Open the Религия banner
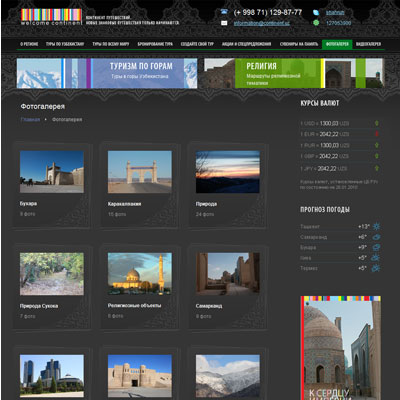This screenshot has height=400, width=400. (x=294, y=73)
